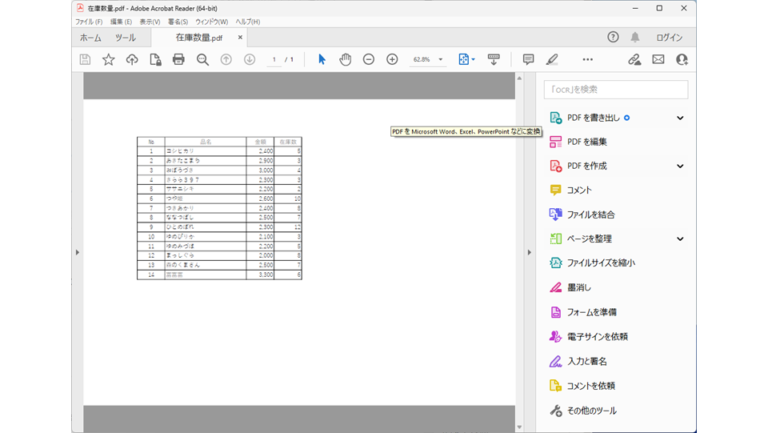Open the highlight pen tool
768x433 pixels.
pos(552,59)
